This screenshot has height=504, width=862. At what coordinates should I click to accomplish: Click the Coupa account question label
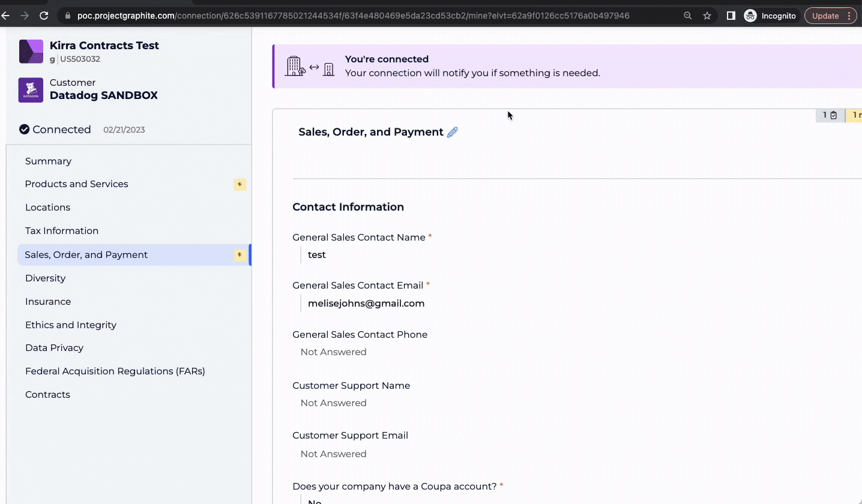(394, 486)
